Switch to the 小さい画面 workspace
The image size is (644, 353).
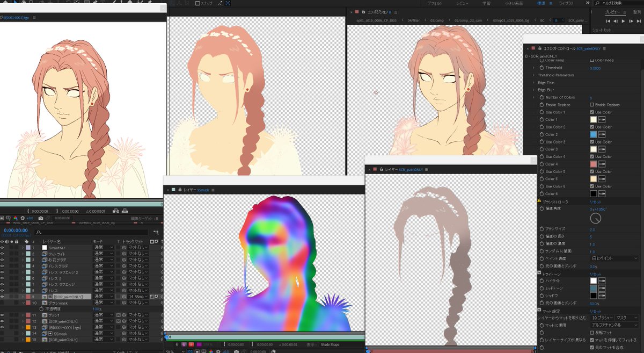point(514,3)
